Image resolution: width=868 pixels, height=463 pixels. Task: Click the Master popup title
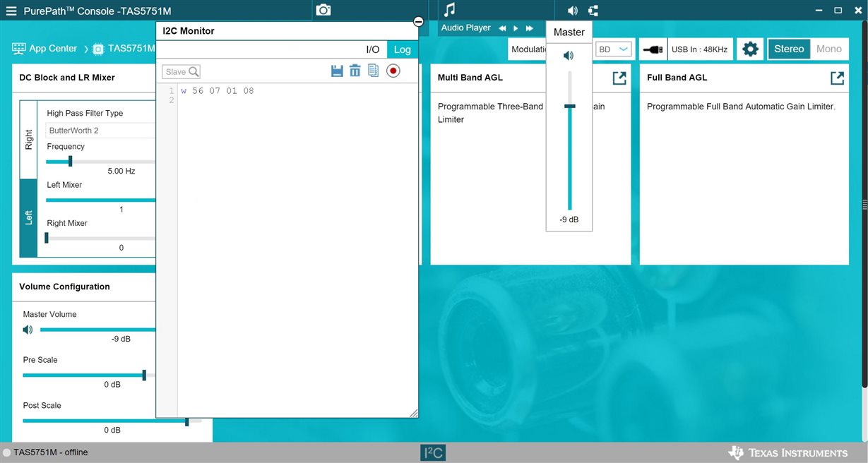coord(569,32)
